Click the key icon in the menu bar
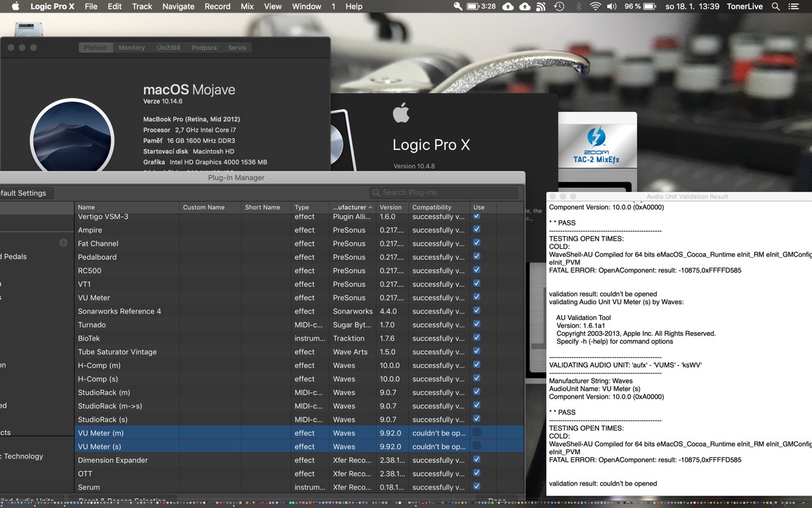This screenshot has width=812, height=508. 458,6
